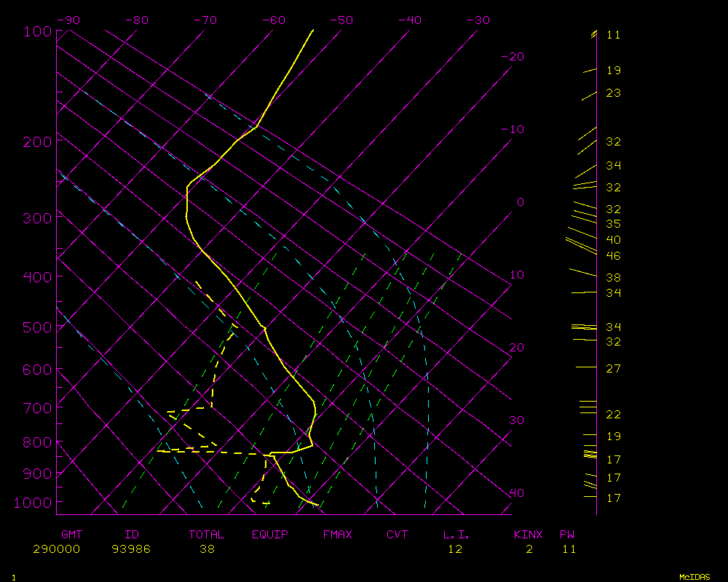Click the station ID value 93986
728x582 pixels.
point(131,549)
